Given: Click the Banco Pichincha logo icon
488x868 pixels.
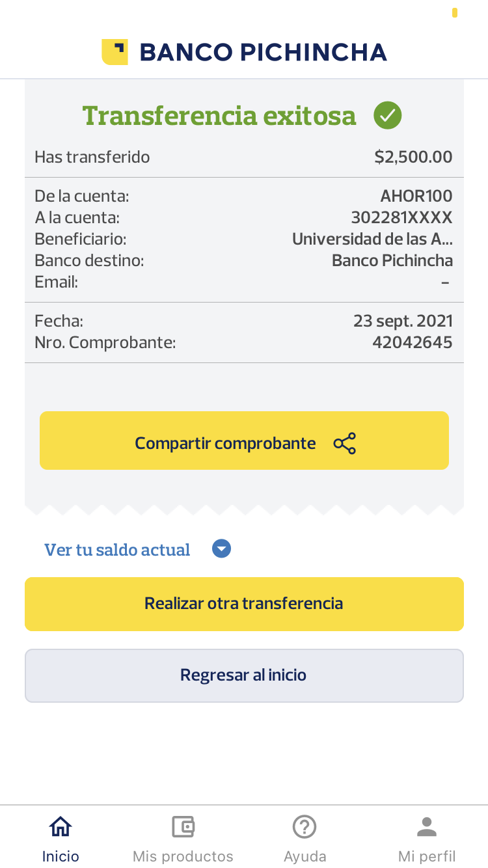Looking at the screenshot, I should coord(115,52).
